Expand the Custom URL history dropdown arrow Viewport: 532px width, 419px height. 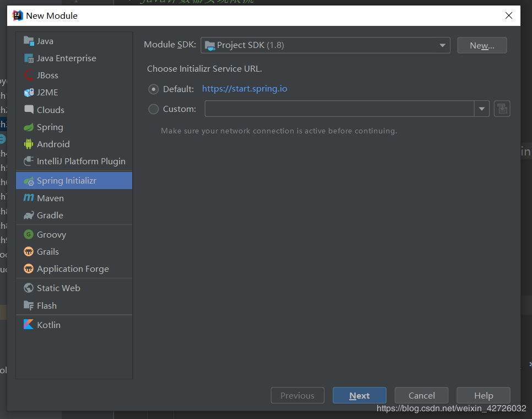pos(482,109)
